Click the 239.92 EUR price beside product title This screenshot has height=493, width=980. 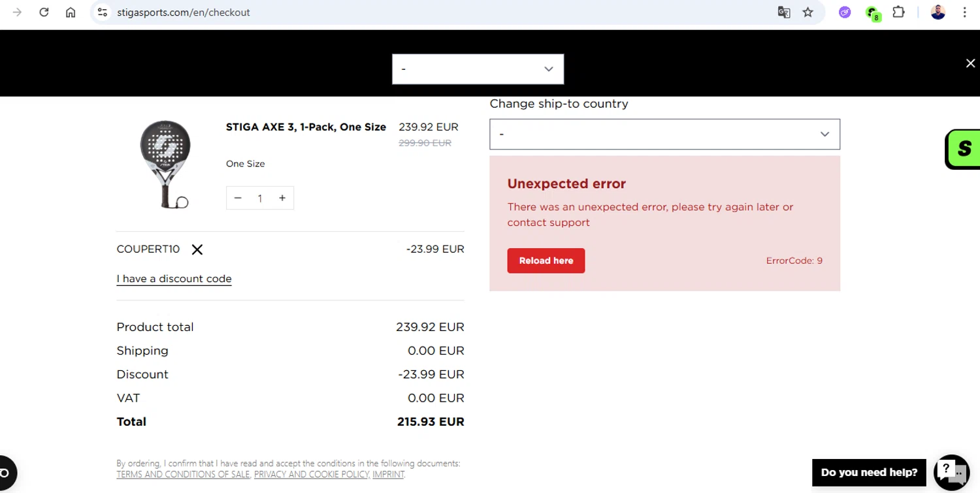click(429, 127)
